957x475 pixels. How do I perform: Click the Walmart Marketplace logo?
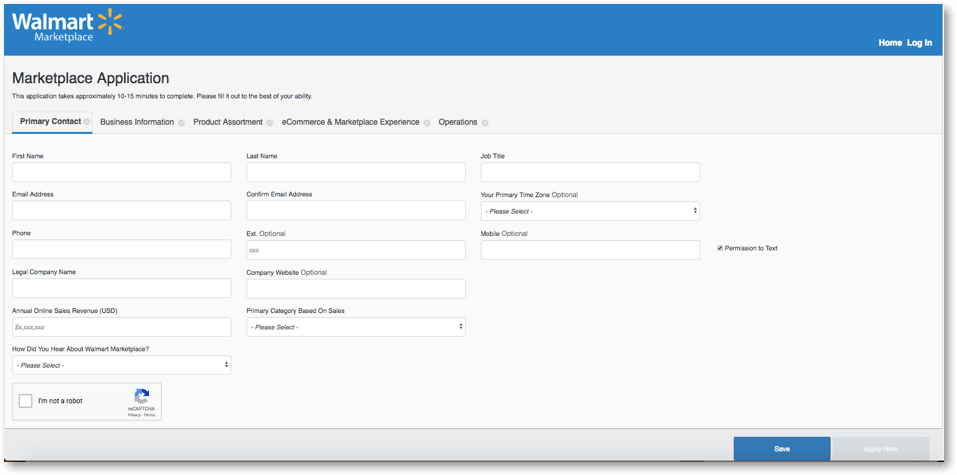[x=67, y=26]
